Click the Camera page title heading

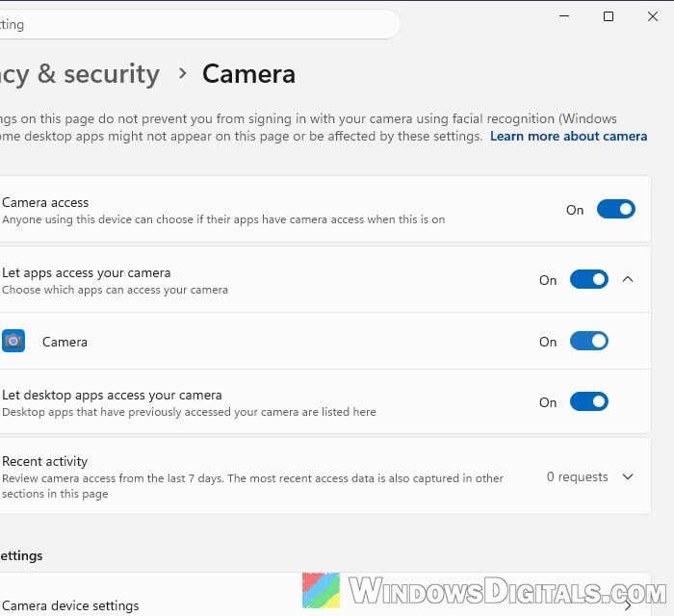[x=248, y=74]
